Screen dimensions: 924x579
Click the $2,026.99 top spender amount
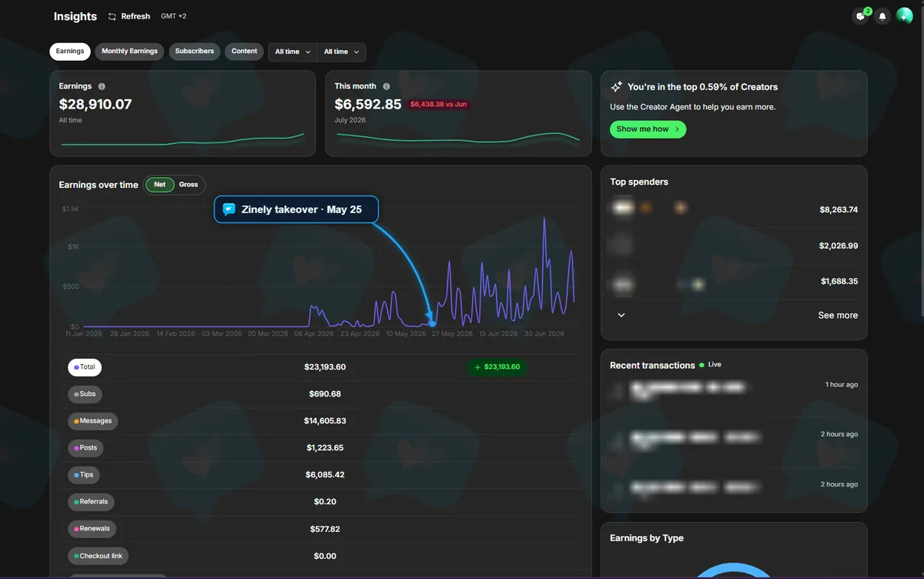click(839, 246)
